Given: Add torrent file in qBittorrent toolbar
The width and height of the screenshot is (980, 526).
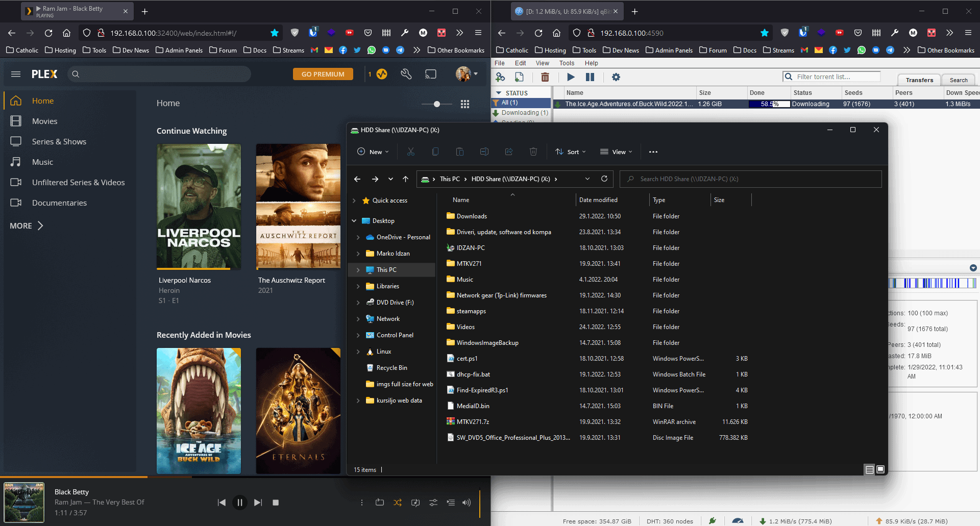Looking at the screenshot, I should 519,77.
